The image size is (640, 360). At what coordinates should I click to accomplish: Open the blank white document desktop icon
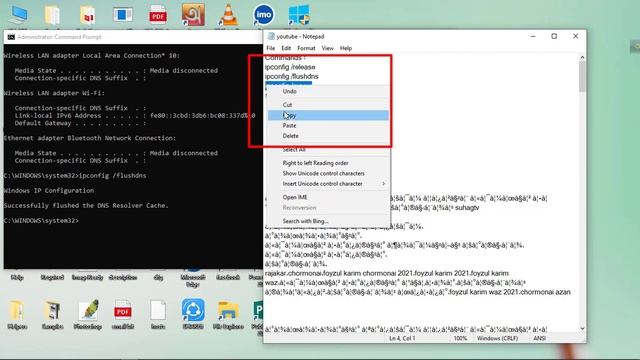tap(158, 311)
